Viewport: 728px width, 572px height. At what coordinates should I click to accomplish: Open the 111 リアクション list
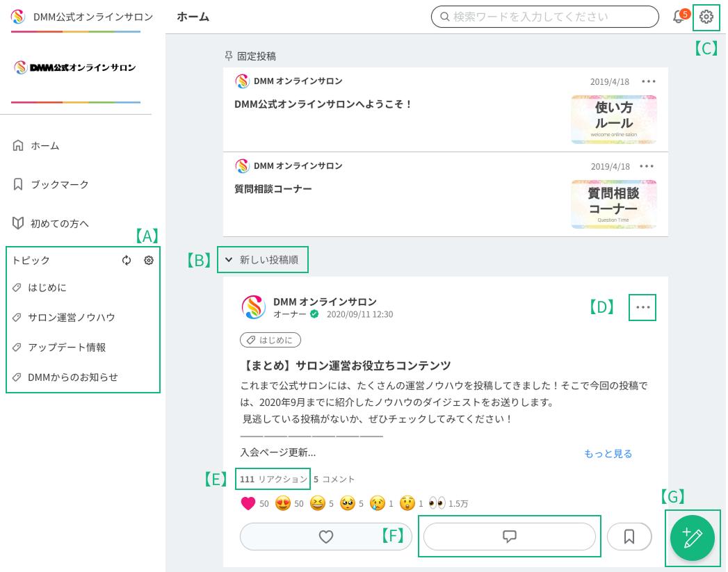click(x=273, y=480)
